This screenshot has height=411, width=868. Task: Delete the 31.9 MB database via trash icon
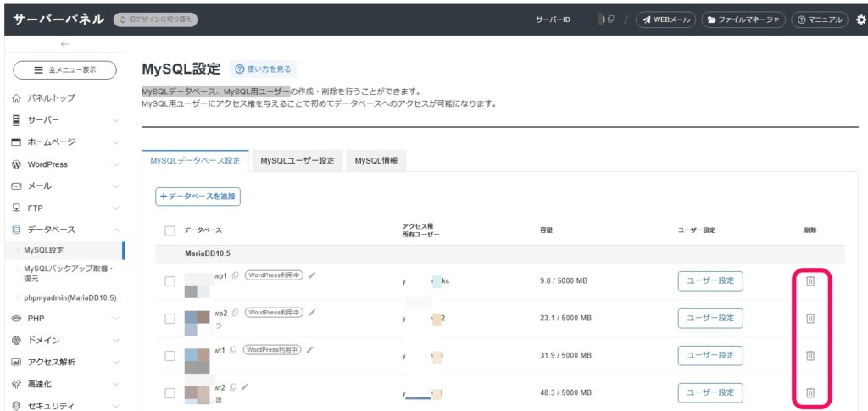click(x=810, y=355)
